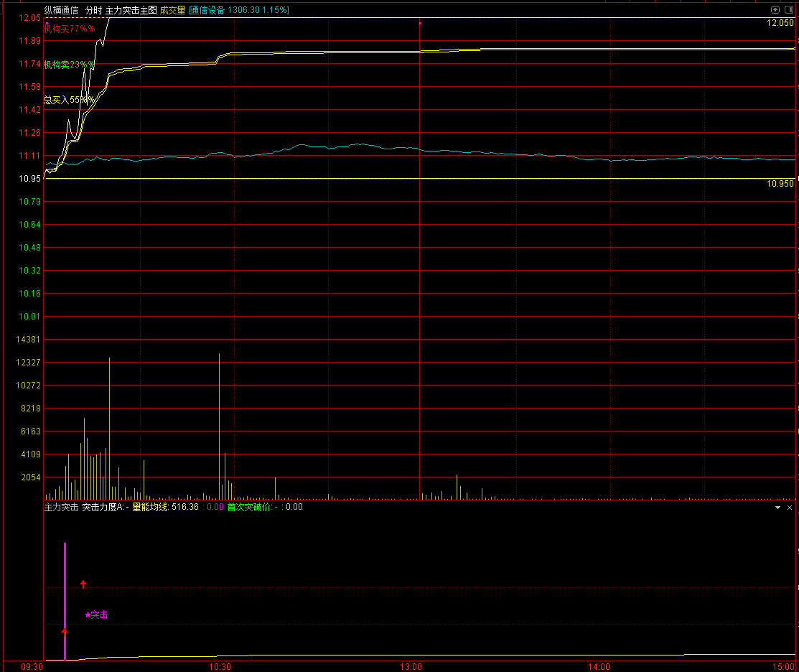Click the magenta dot at chart top left
Viewport: 799px width, 672px height.
click(x=47, y=24)
